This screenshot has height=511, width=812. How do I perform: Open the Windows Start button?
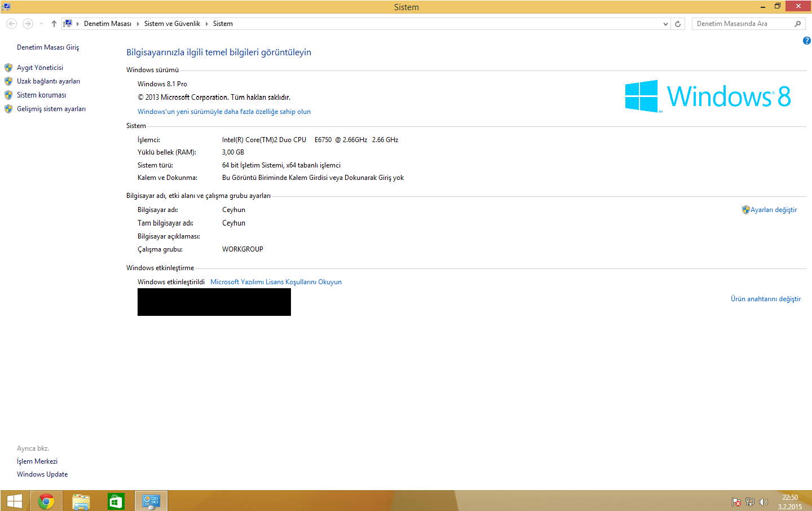point(15,501)
